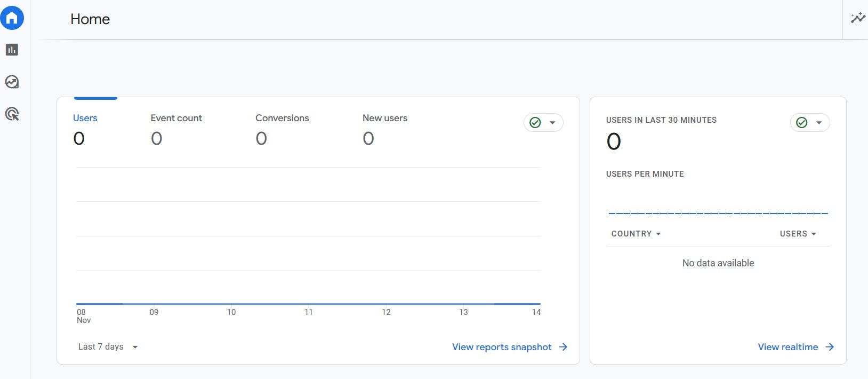Select the New users metric tab

[385, 129]
